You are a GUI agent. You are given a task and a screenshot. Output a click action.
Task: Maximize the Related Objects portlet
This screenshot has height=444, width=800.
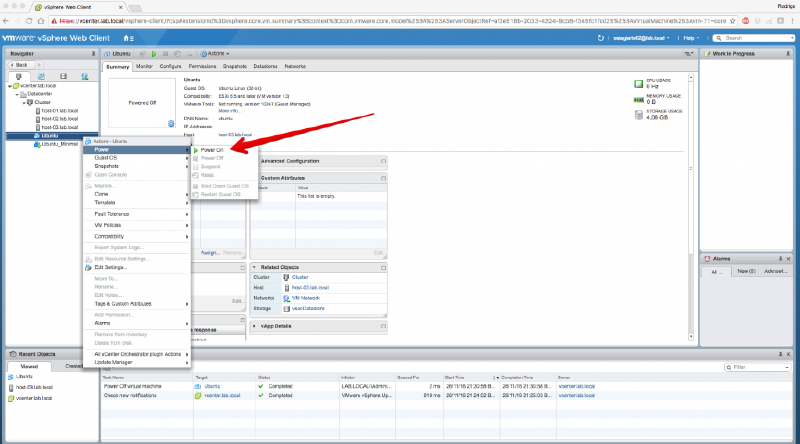click(383, 267)
